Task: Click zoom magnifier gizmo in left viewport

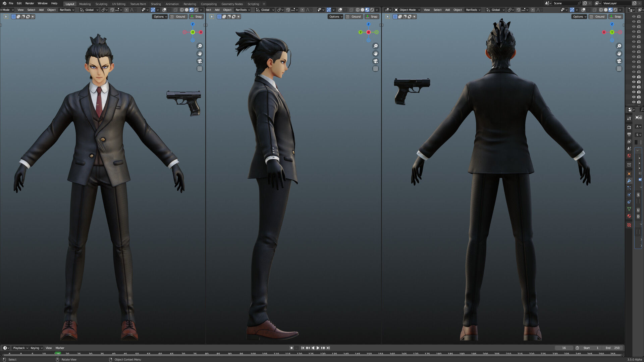Action: [x=200, y=46]
